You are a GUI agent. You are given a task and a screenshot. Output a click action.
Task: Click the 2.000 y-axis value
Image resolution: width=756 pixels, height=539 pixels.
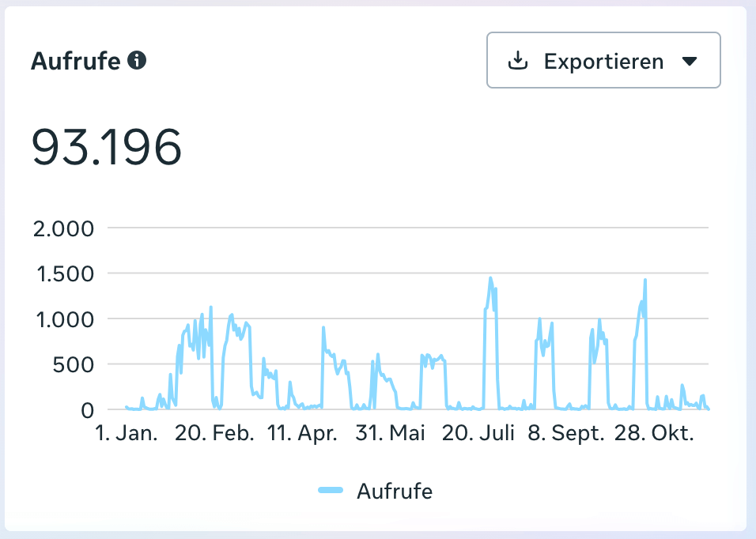[65, 229]
